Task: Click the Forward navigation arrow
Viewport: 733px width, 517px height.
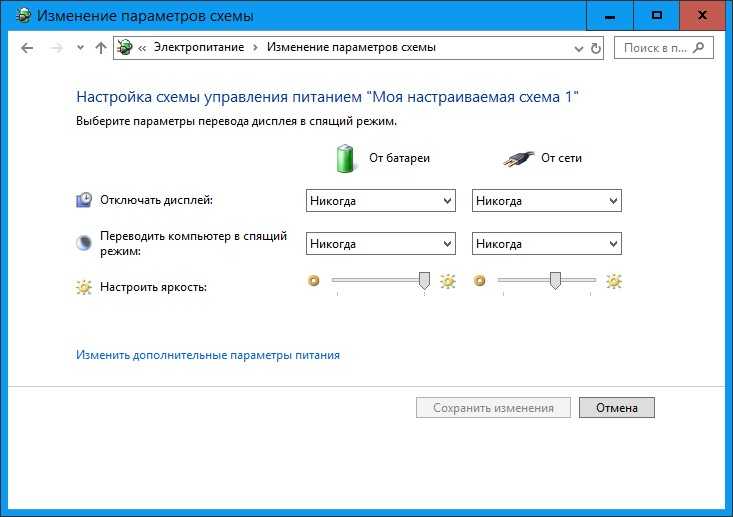Action: coord(56,48)
